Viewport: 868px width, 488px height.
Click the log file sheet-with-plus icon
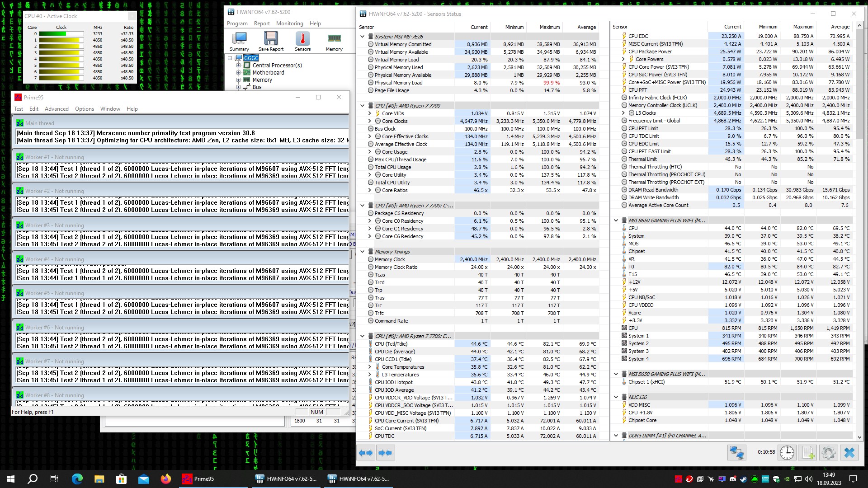click(x=808, y=452)
